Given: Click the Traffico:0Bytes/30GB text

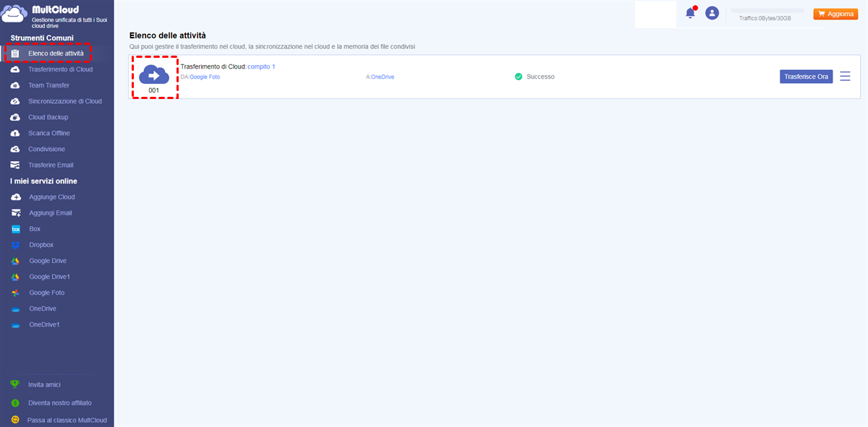Looking at the screenshot, I should pyautogui.click(x=765, y=18).
